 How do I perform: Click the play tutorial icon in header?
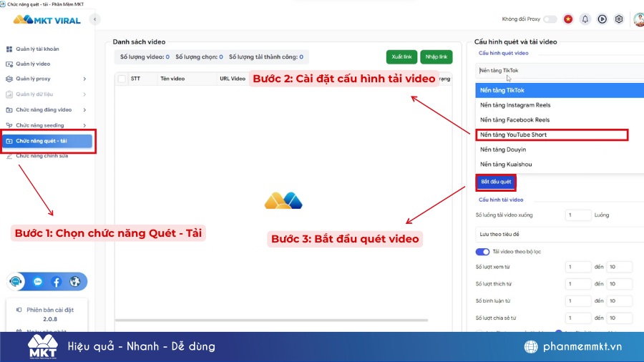pyautogui.click(x=602, y=19)
